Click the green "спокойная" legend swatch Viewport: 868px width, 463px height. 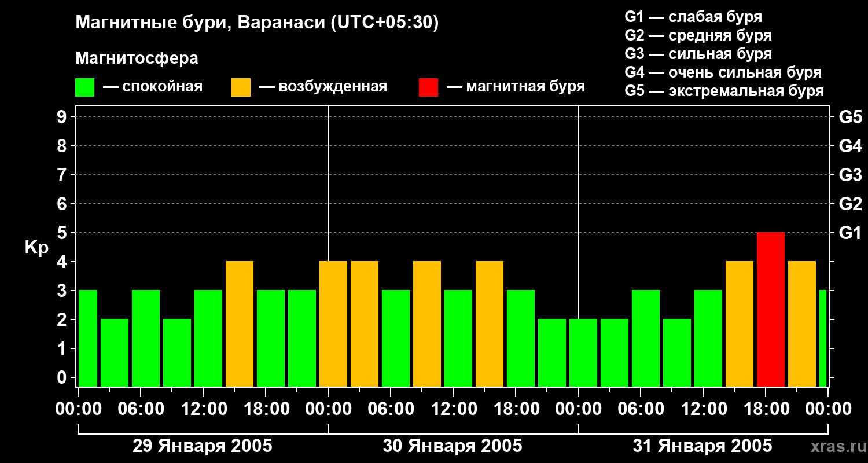tap(84, 87)
